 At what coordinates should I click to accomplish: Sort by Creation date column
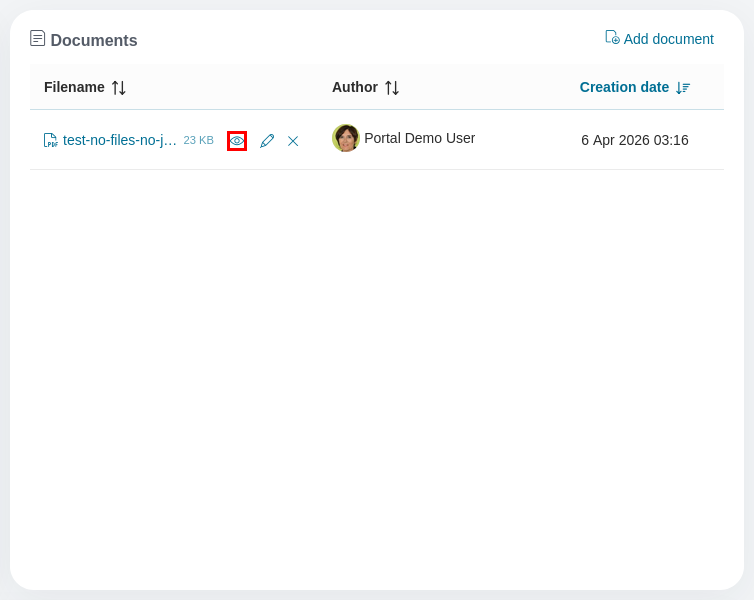pyautogui.click(x=635, y=88)
